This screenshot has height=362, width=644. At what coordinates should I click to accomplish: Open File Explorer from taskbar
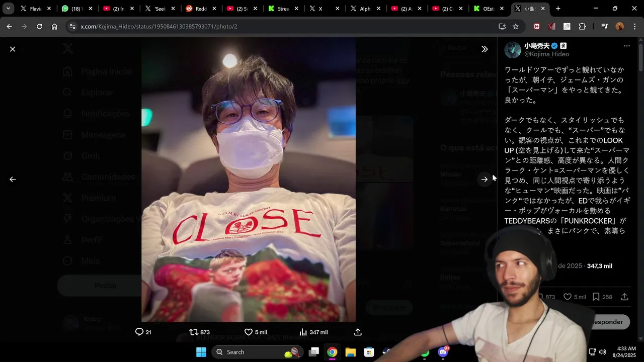[x=351, y=352]
